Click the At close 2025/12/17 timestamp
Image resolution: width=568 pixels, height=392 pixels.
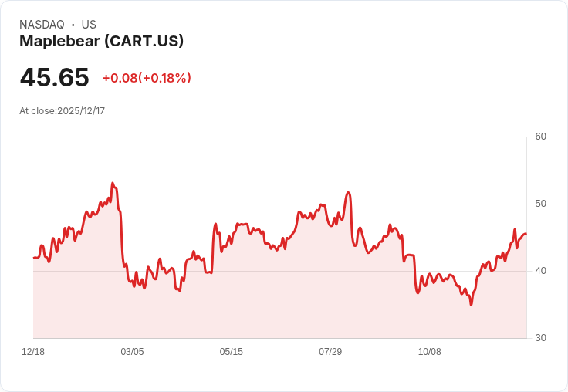[x=62, y=111]
